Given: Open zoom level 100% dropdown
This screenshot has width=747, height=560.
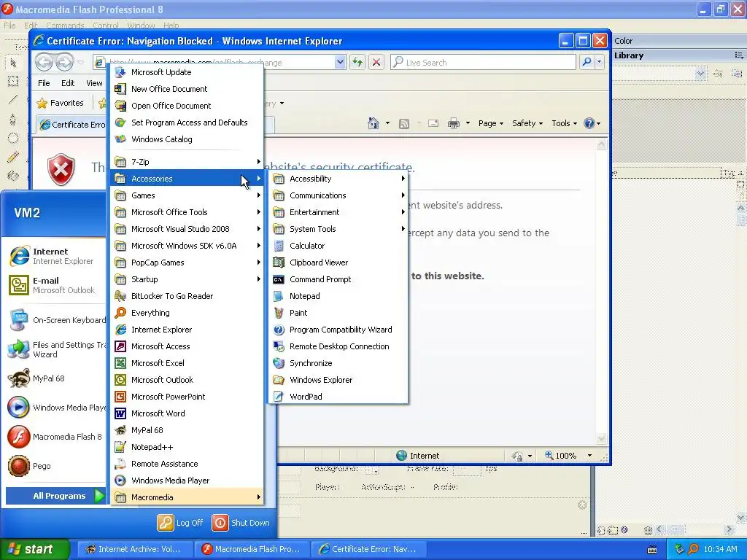Looking at the screenshot, I should tap(589, 456).
